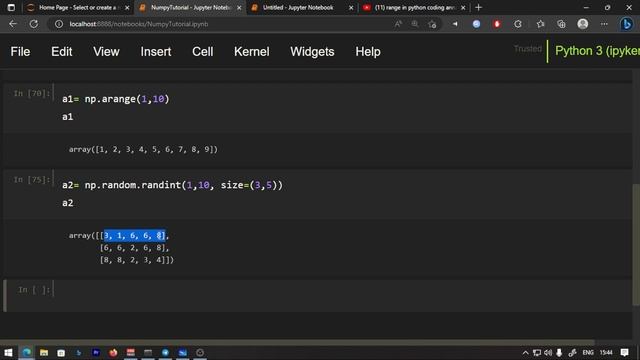Viewport: 640px width, 360px height.
Task: Open the View menu
Action: point(106,52)
